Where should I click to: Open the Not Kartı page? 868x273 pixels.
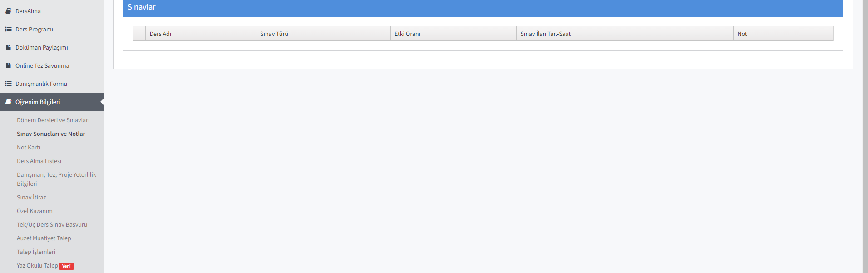[x=29, y=147]
